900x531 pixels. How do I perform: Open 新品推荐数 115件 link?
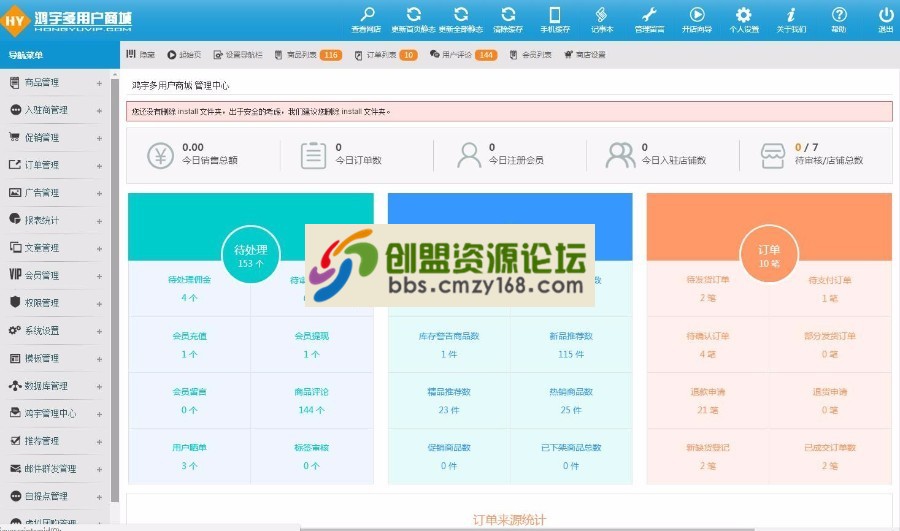[x=571, y=344]
